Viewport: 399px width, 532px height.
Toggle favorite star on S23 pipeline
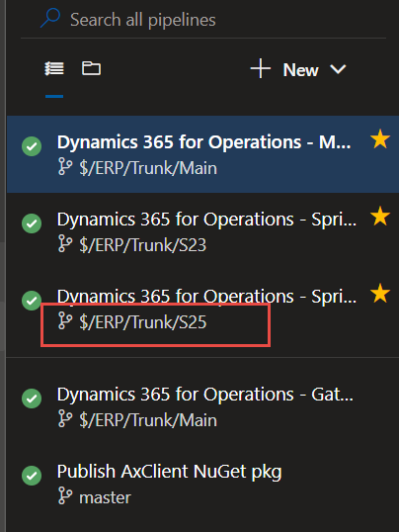click(x=380, y=216)
